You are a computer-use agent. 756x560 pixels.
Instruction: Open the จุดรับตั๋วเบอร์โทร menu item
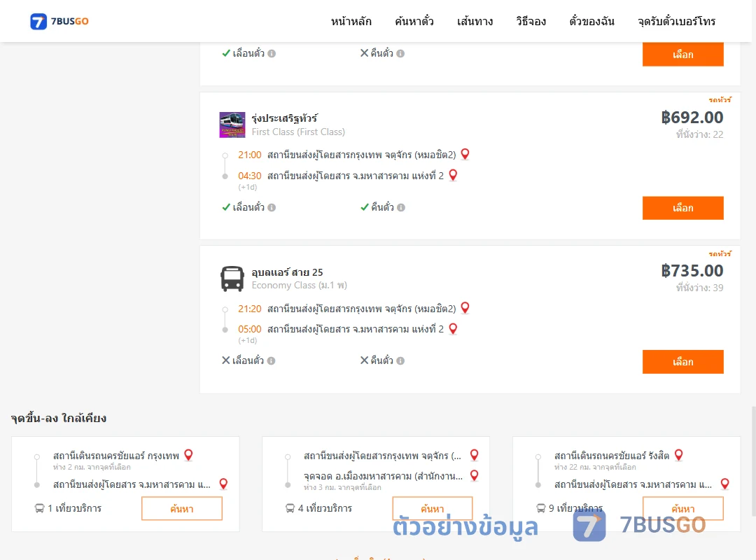[x=676, y=21]
